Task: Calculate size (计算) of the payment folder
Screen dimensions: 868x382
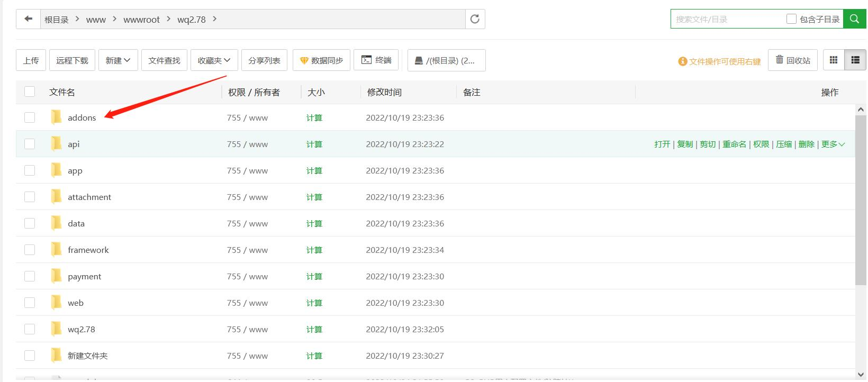Action: click(314, 276)
